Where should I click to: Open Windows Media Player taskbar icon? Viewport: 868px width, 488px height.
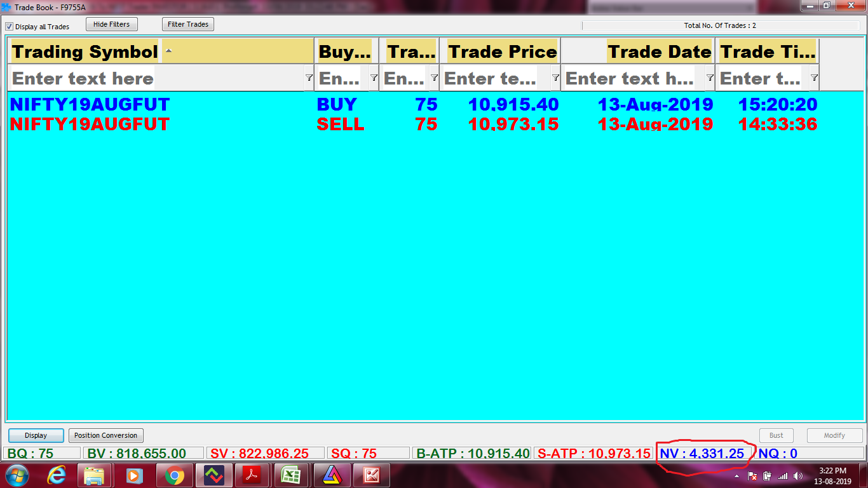click(134, 475)
